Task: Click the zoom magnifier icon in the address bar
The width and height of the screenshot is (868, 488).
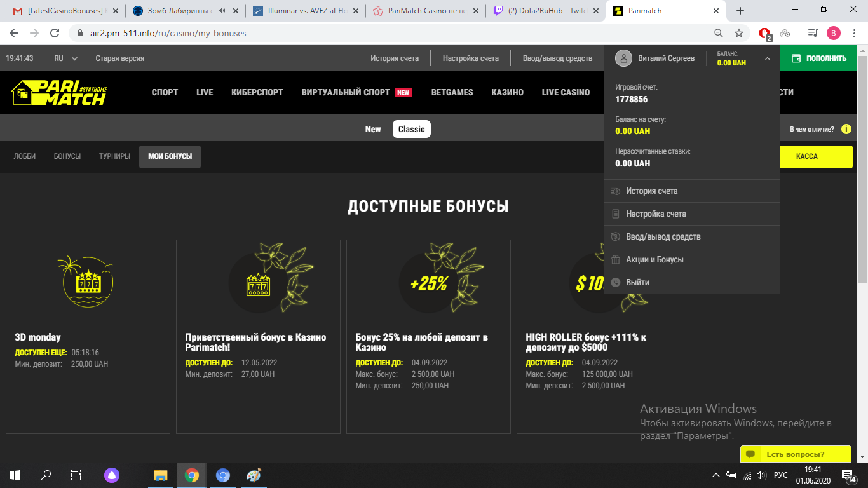Action: [x=719, y=33]
